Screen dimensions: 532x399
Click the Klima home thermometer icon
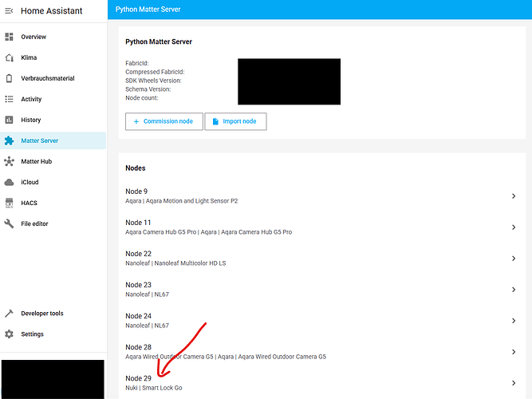[10, 57]
